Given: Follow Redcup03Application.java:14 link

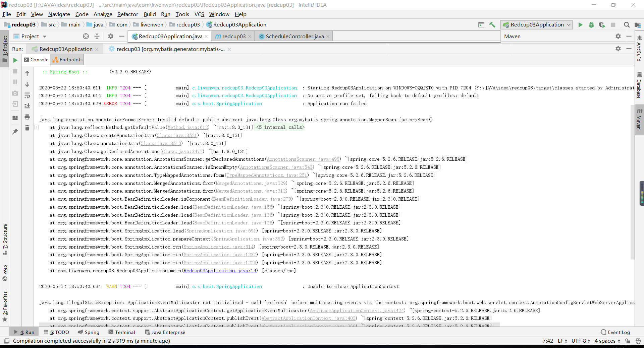Looking at the screenshot, I should (x=220, y=271).
